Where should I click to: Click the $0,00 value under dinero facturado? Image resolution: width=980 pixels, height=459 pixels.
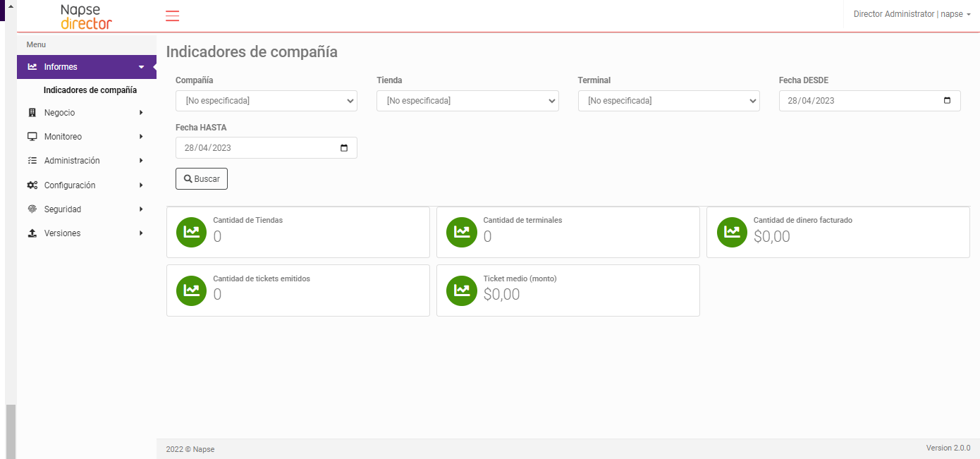tap(772, 237)
